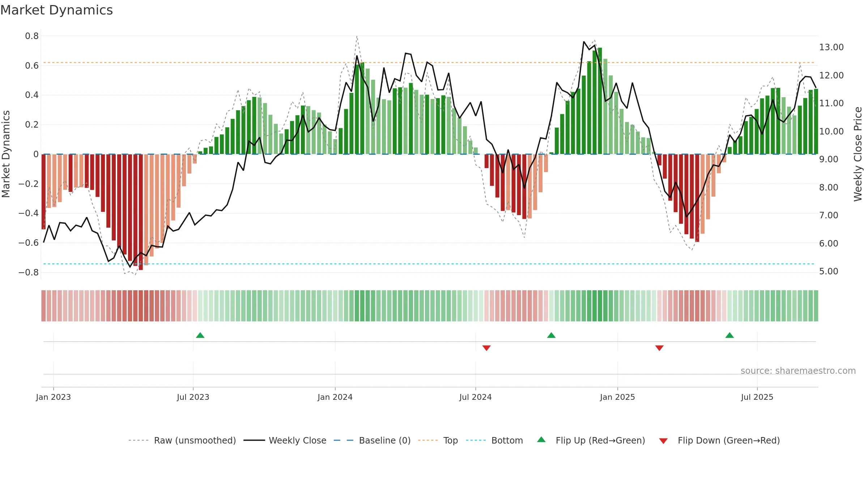Image resolution: width=868 pixels, height=488 pixels.
Task: Click the Market Dynamics chart title
Action: [x=56, y=10]
